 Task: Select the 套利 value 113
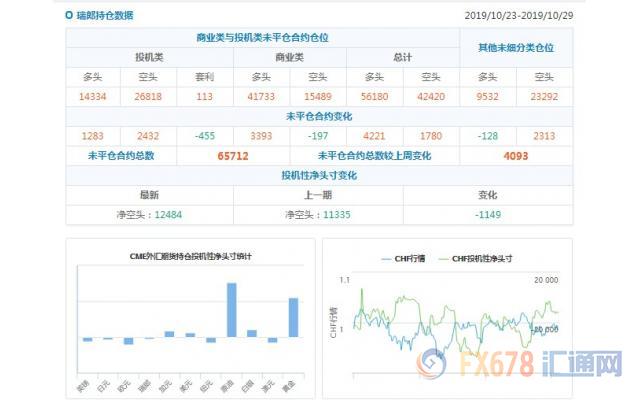click(204, 97)
